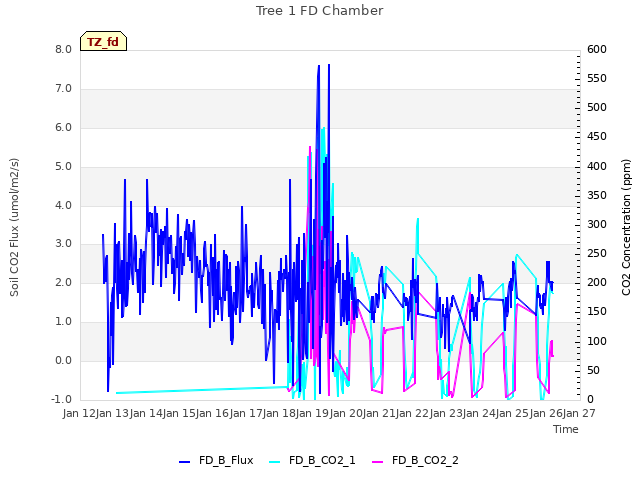640x480 pixels.
Task: Click the 100 right axis value
Action: coord(597,341)
